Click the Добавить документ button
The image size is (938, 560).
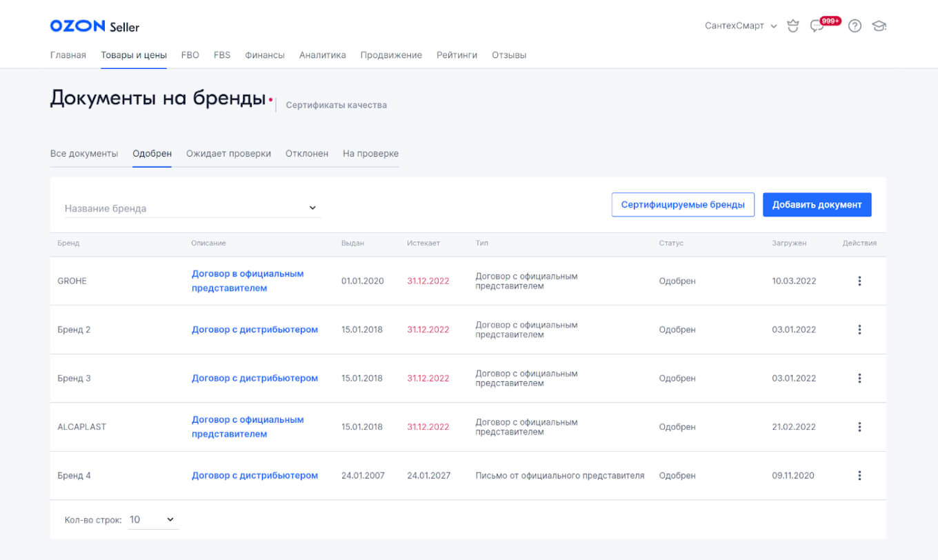tap(817, 204)
